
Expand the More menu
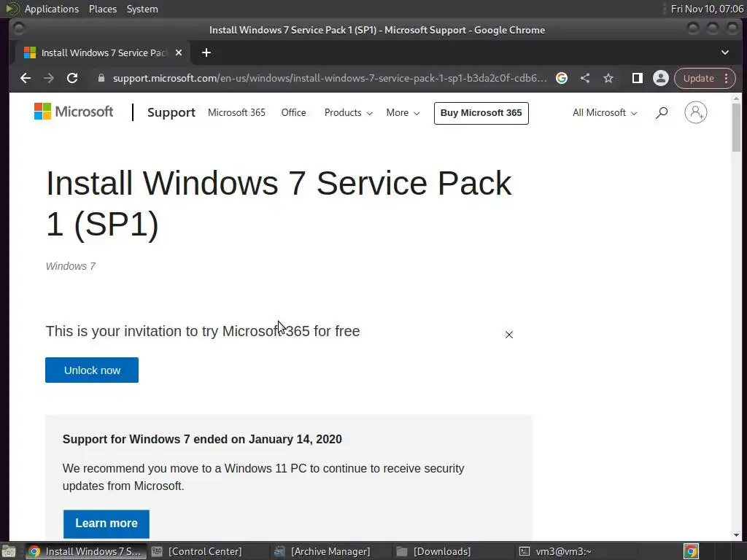click(403, 113)
